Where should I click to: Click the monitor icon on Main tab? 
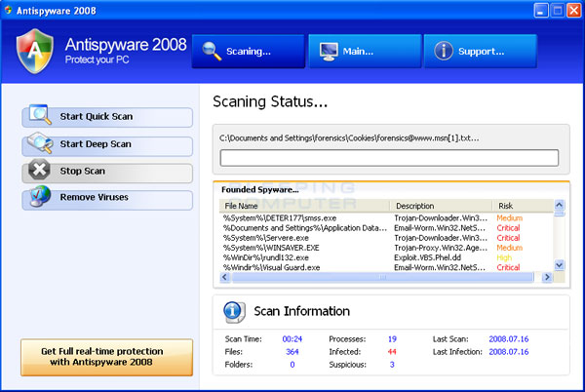coord(329,52)
